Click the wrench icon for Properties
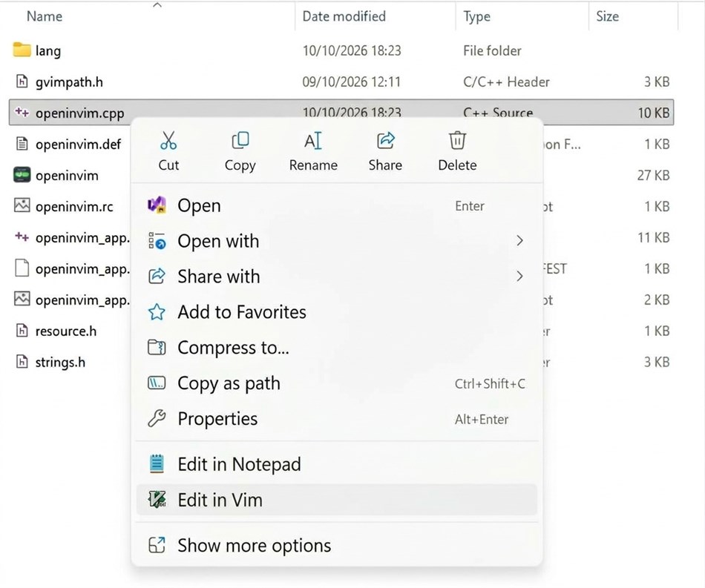The image size is (705, 588). [x=157, y=418]
